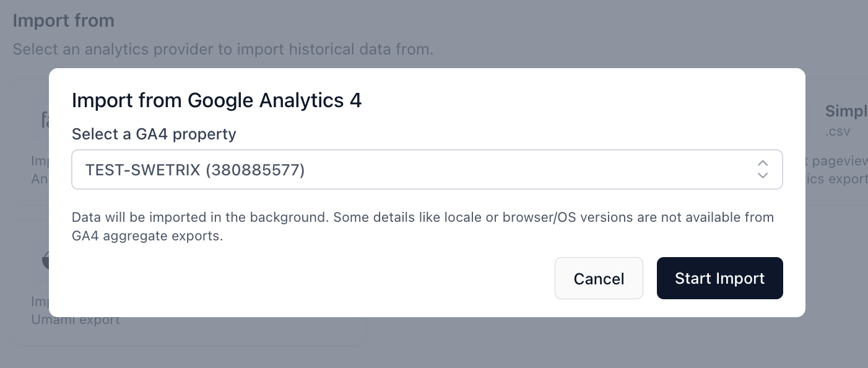Click the "ics export" text on right card
The height and width of the screenshot is (368, 868).
click(x=837, y=179)
